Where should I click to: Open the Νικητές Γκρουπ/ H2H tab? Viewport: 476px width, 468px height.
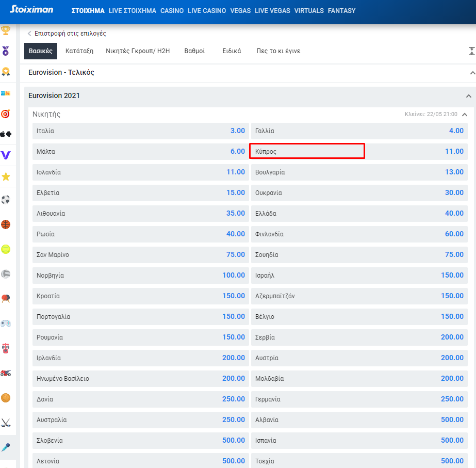point(138,51)
